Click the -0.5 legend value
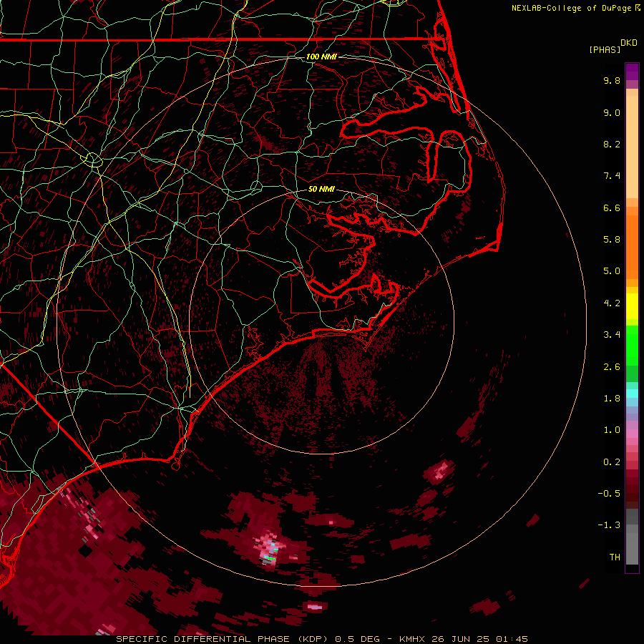Screen dimensions: 644x644 609,494
